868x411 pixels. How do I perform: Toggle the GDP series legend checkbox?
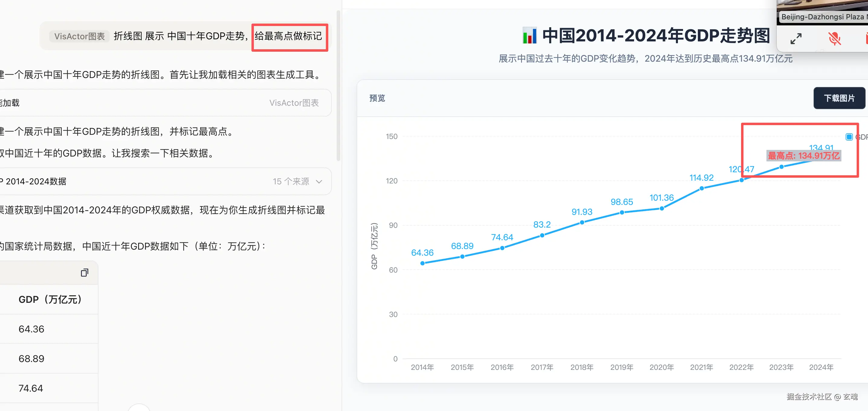click(849, 137)
